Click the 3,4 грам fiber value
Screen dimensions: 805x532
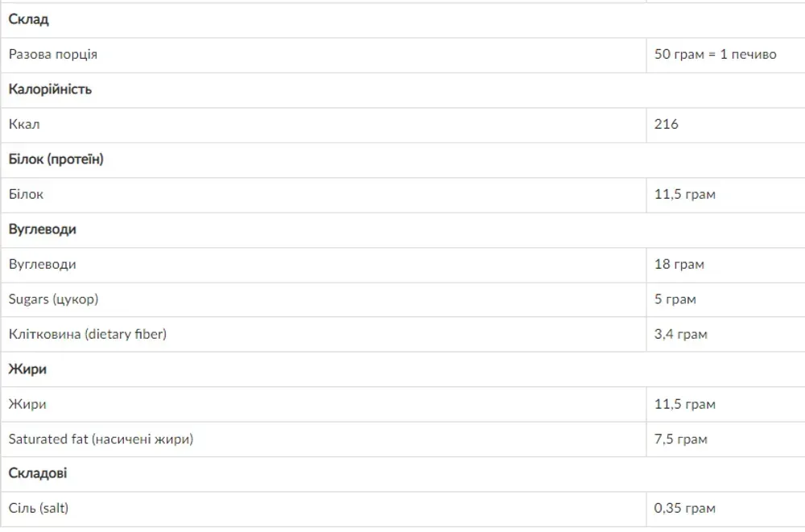(681, 334)
